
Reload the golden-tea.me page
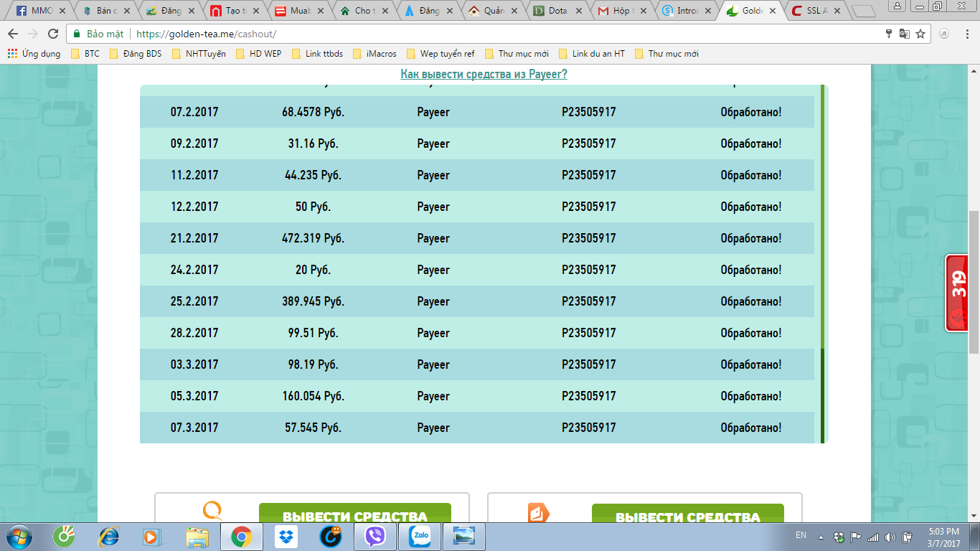[x=53, y=34]
